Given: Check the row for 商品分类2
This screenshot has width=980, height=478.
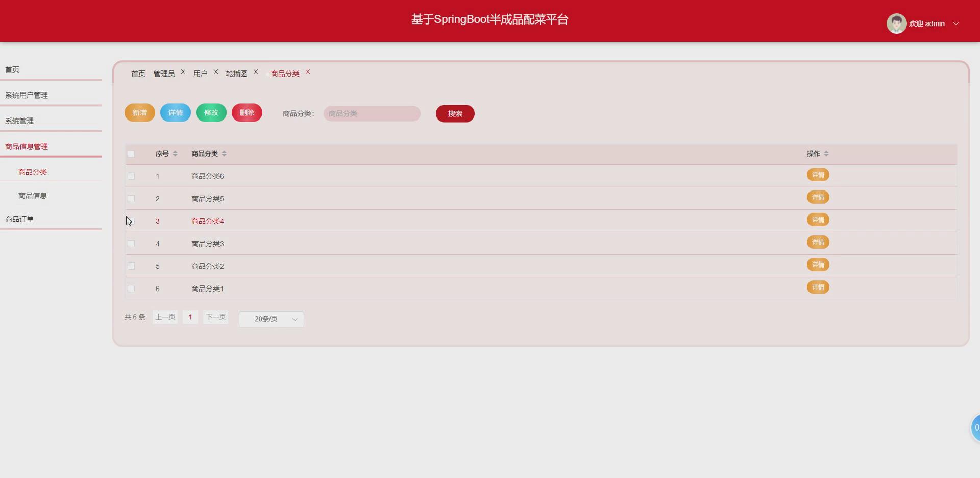Looking at the screenshot, I should [x=131, y=266].
